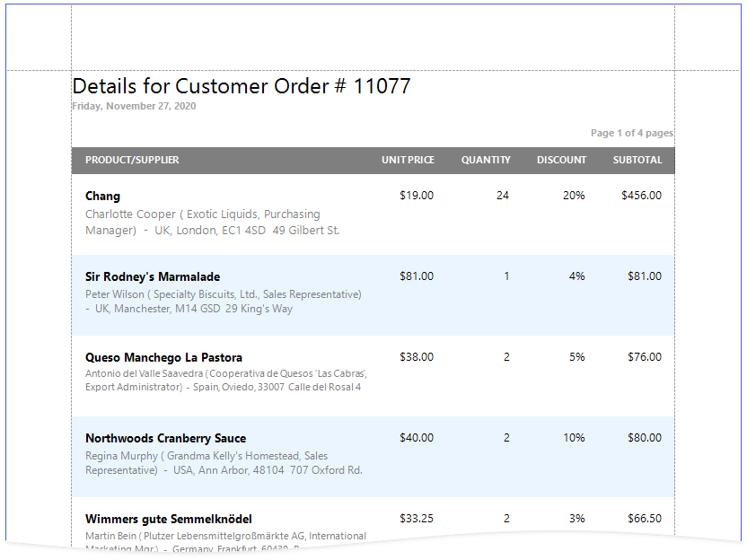Click the 'Wimmers gute Semmelknödel' product name
The width and height of the screenshot is (747, 560).
(x=169, y=519)
